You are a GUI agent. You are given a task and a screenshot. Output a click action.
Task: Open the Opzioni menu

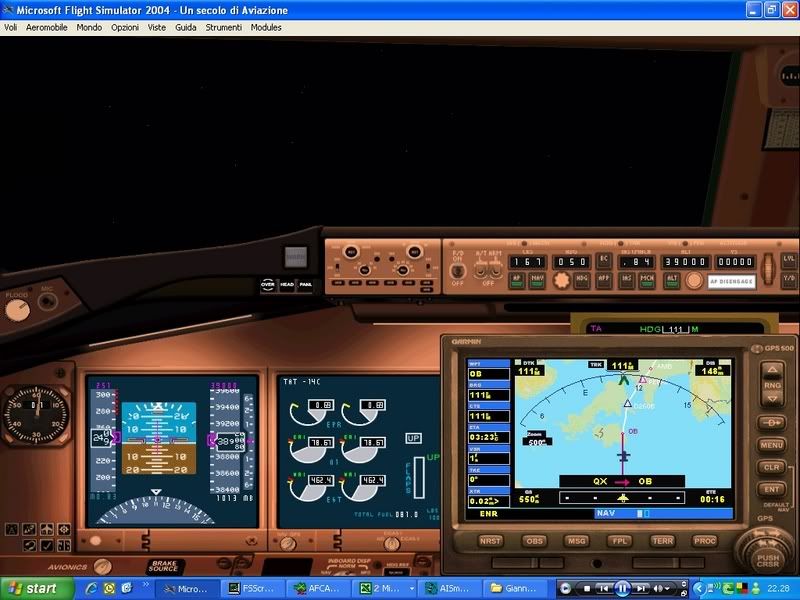click(125, 28)
